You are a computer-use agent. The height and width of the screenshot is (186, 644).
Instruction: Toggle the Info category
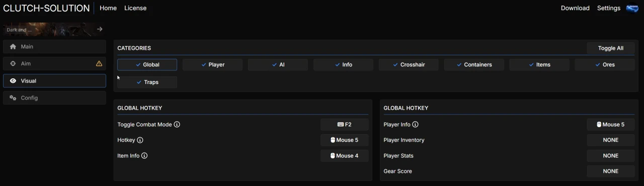pos(343,65)
